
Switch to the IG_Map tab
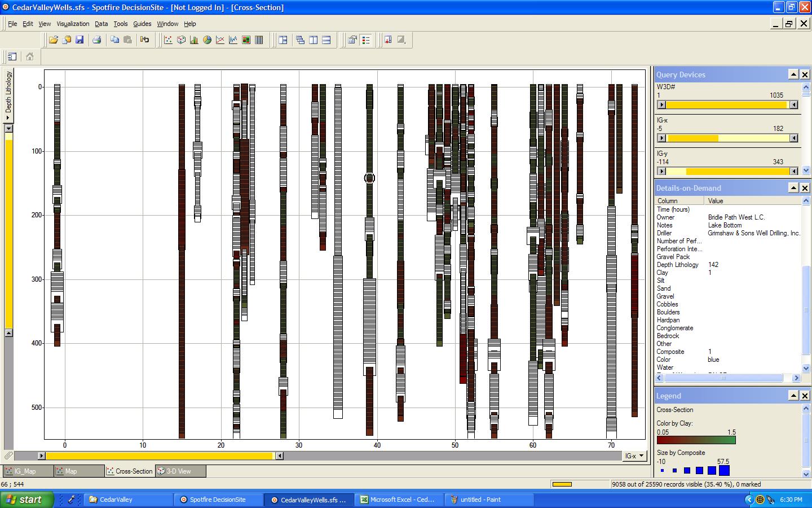point(25,471)
